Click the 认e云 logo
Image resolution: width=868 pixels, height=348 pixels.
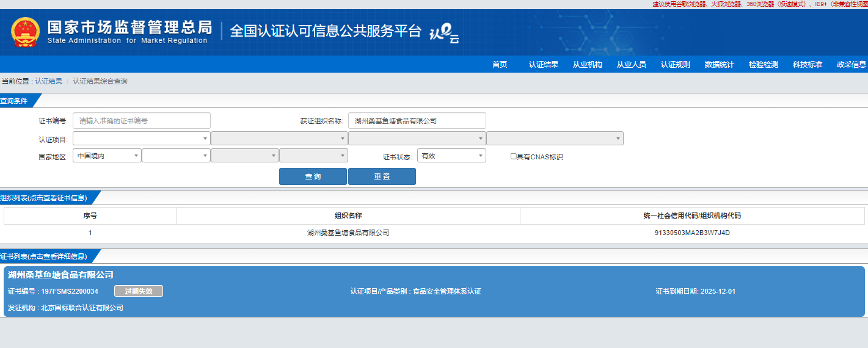pyautogui.click(x=444, y=34)
